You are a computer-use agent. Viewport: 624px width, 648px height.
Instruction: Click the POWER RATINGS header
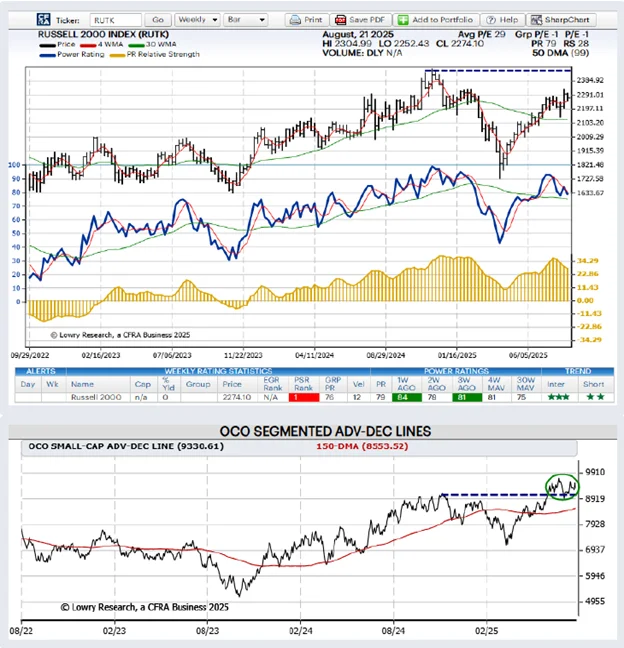click(x=456, y=371)
